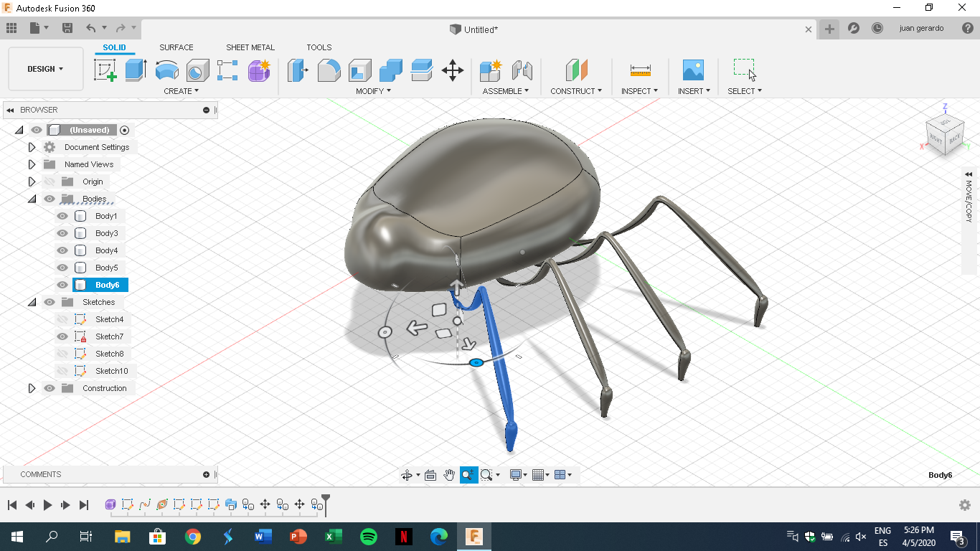This screenshot has width=980, height=551.
Task: Activate the Measure tool under Inspect
Action: tap(639, 70)
